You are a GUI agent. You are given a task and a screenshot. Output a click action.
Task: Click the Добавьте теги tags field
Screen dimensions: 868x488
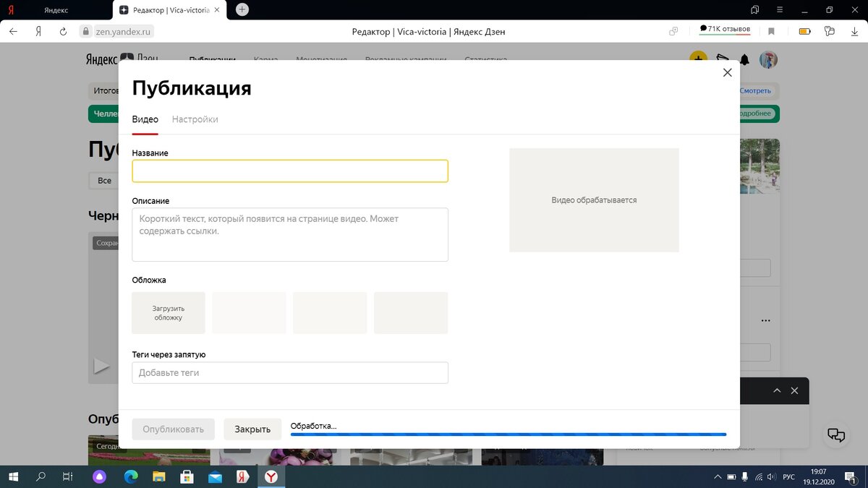click(x=290, y=372)
